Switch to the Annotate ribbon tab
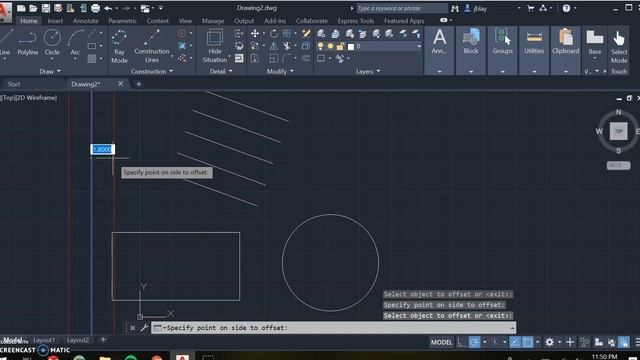The image size is (640, 360). click(85, 21)
